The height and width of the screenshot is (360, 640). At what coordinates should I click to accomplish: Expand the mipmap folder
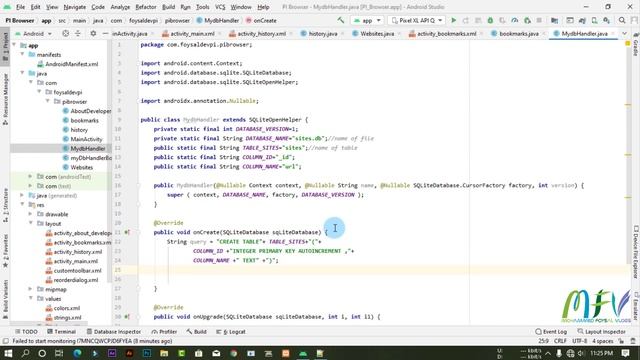click(30, 289)
